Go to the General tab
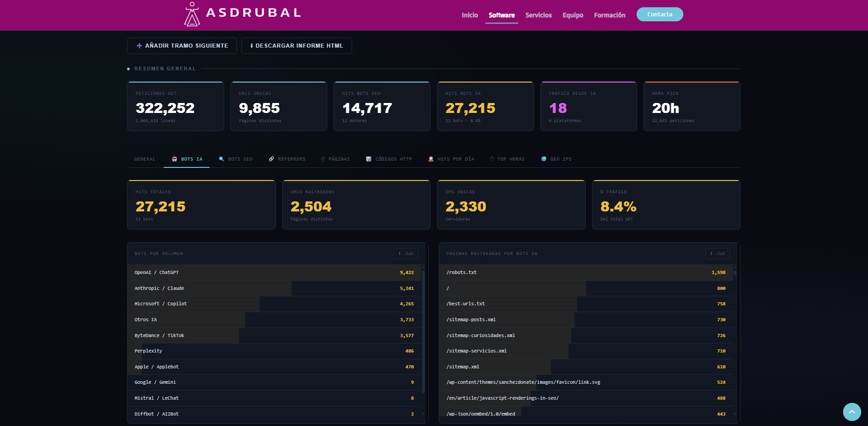This screenshot has width=868, height=426. pos(145,159)
